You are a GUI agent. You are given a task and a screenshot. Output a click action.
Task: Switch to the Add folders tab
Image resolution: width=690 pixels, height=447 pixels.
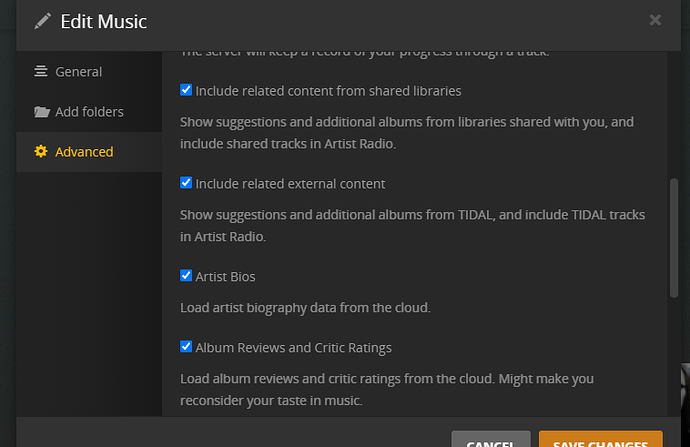point(89,112)
